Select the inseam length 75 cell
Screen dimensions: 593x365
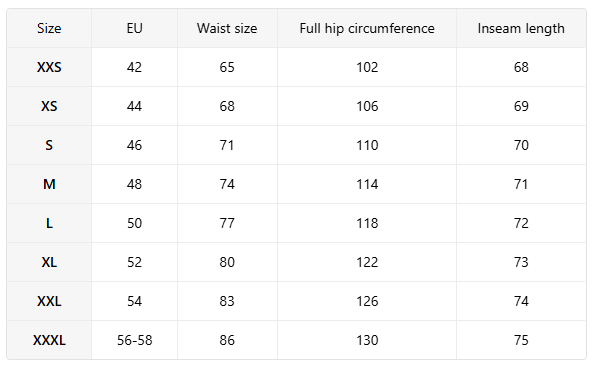[521, 340]
